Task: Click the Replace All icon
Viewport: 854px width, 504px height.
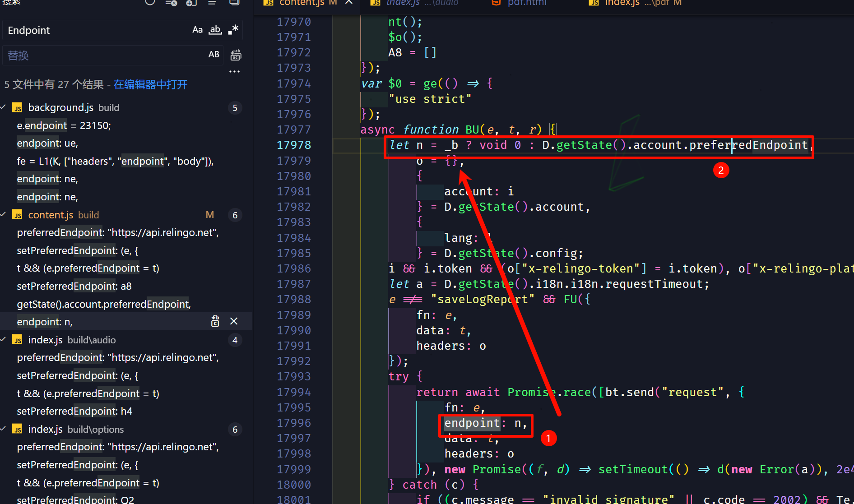Action: click(236, 55)
